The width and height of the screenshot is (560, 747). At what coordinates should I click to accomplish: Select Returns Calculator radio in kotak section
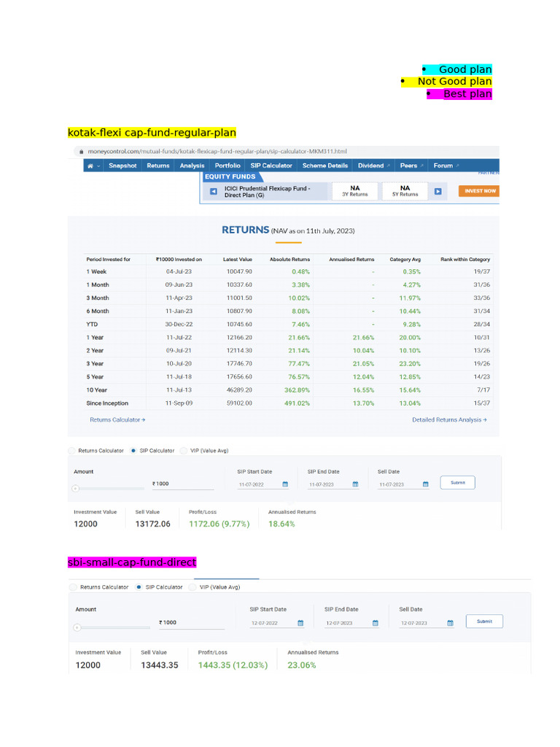[72, 451]
